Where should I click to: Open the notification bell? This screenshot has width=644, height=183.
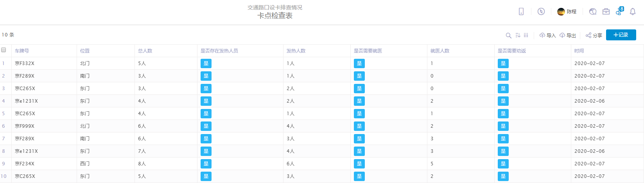click(633, 12)
